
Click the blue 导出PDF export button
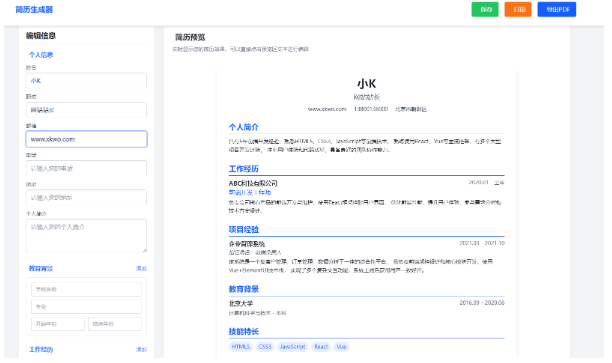coord(557,9)
